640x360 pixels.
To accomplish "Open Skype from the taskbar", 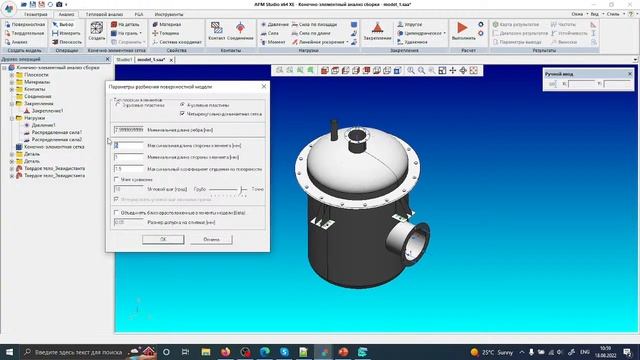I will coord(284,352).
